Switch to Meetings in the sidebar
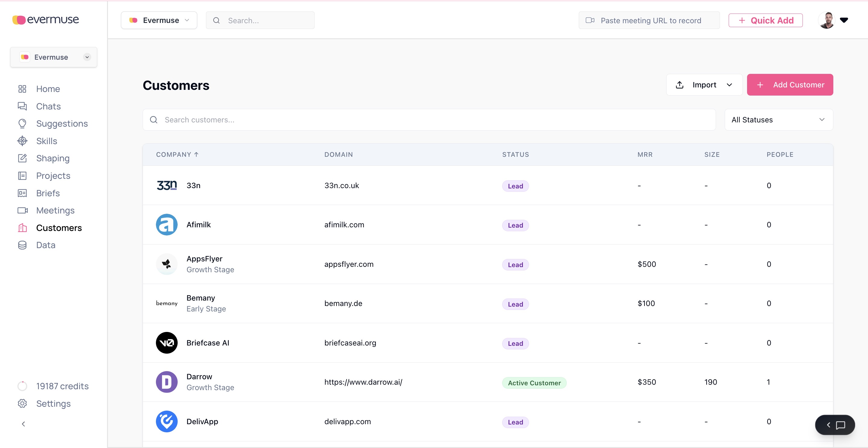 [55, 210]
